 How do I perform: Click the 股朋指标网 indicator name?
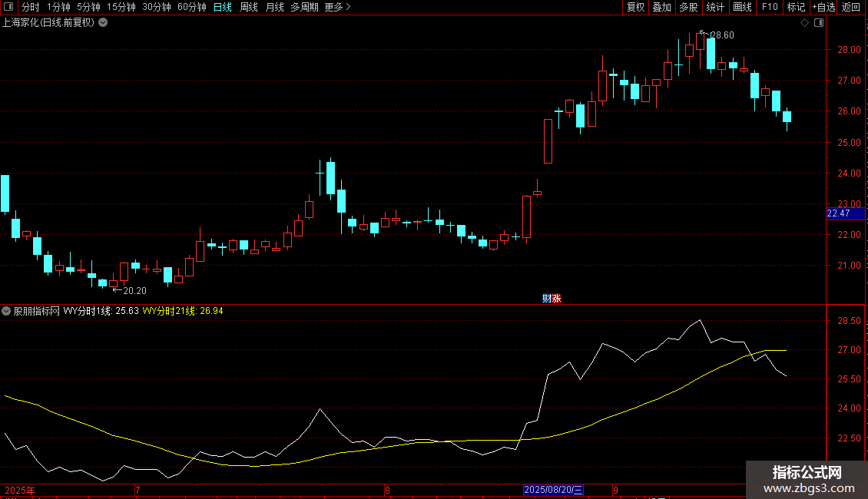coord(37,311)
